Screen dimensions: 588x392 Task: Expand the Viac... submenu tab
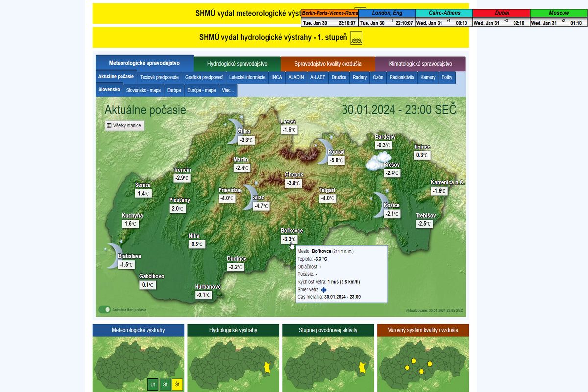coord(228,90)
